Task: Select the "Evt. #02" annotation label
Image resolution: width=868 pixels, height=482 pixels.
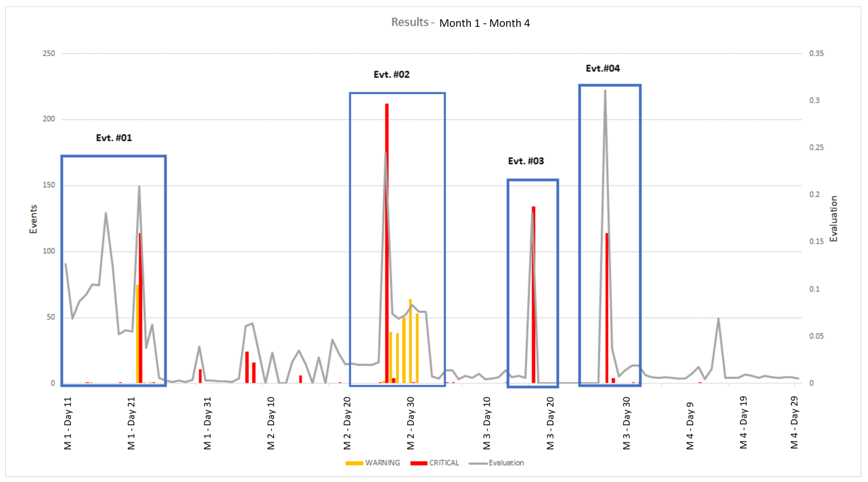Action: tap(392, 74)
